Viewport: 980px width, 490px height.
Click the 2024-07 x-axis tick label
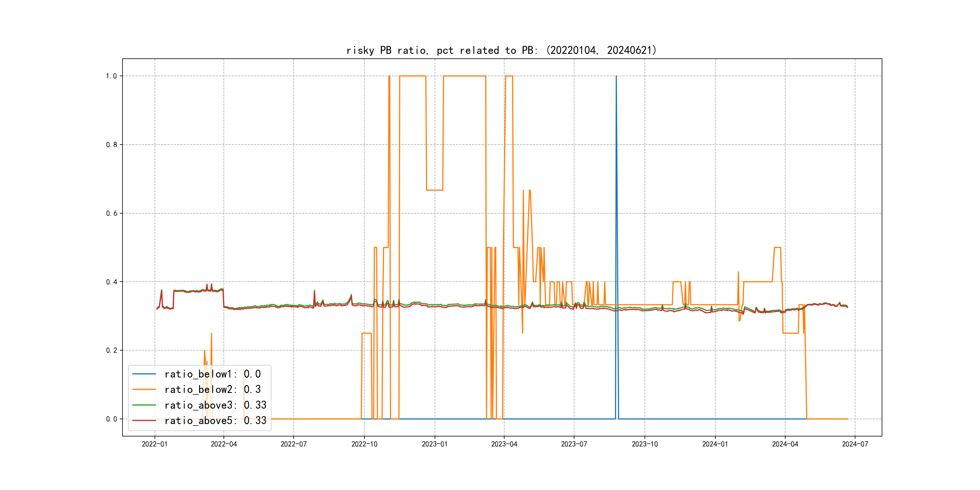[855, 444]
